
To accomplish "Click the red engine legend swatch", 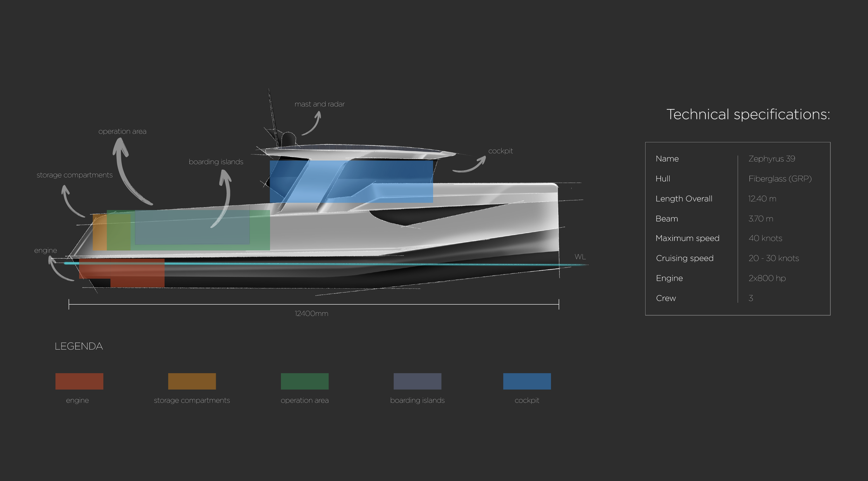I will coord(79,381).
